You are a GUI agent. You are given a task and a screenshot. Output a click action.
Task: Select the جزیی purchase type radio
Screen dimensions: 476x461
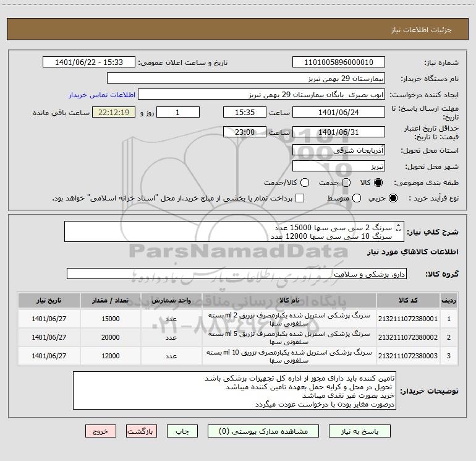(x=393, y=198)
